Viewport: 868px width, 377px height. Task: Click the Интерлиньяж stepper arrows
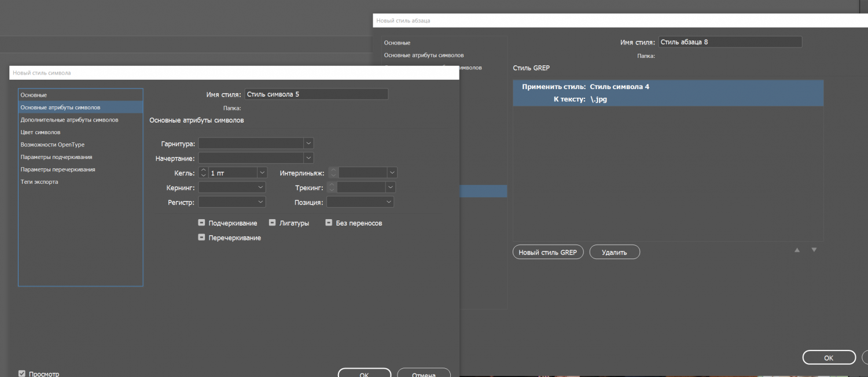[x=333, y=172]
